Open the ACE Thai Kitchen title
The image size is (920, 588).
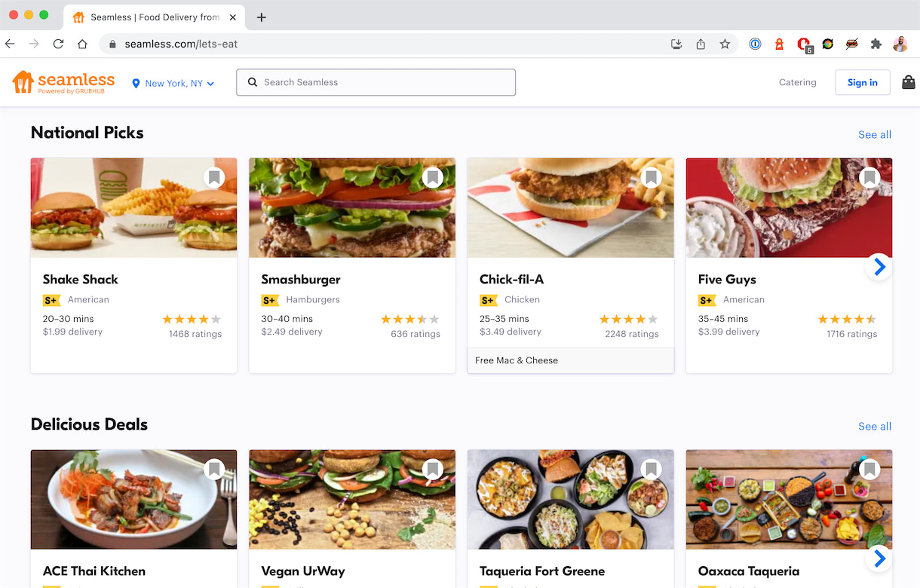tap(94, 571)
